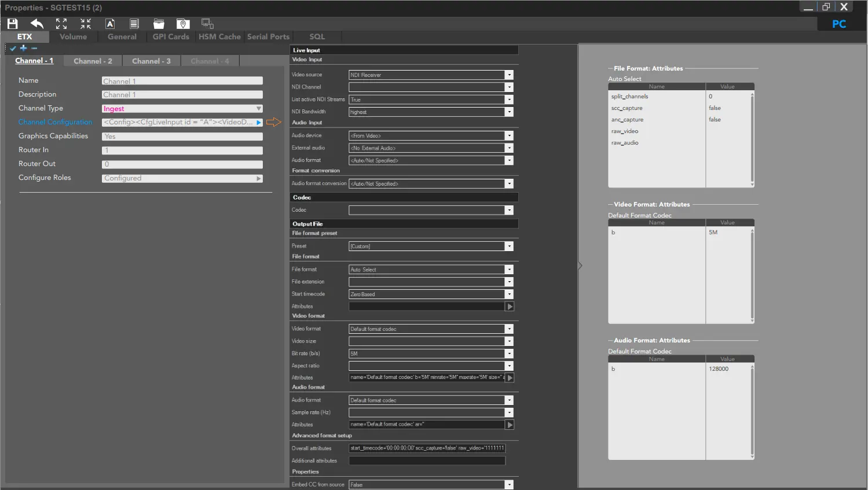This screenshot has width=868, height=490.
Task: Click the orange arrow beside Channel Configuration
Action: click(x=273, y=122)
